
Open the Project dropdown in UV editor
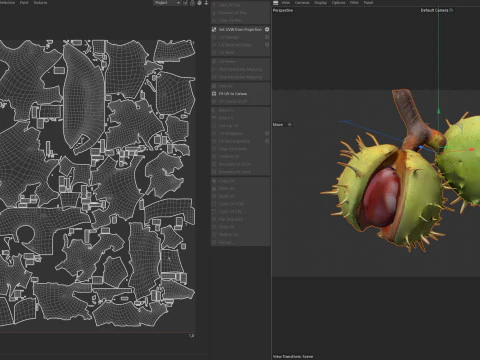(167, 3)
